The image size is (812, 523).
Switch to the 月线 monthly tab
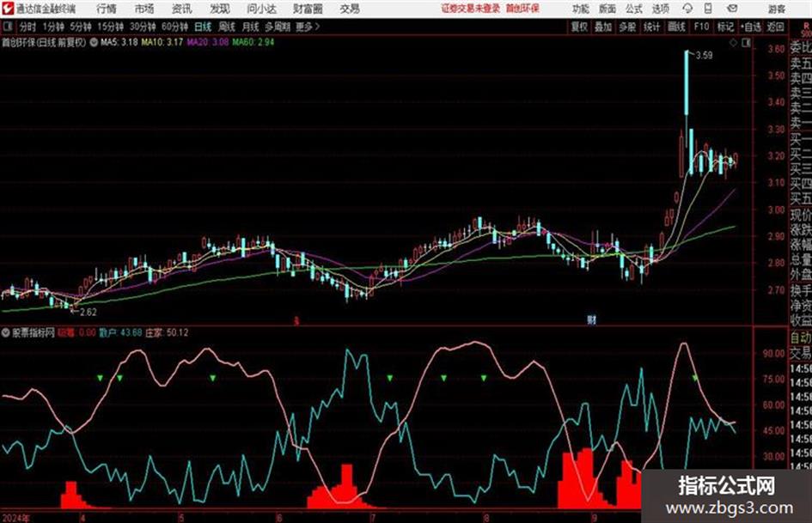pos(251,27)
